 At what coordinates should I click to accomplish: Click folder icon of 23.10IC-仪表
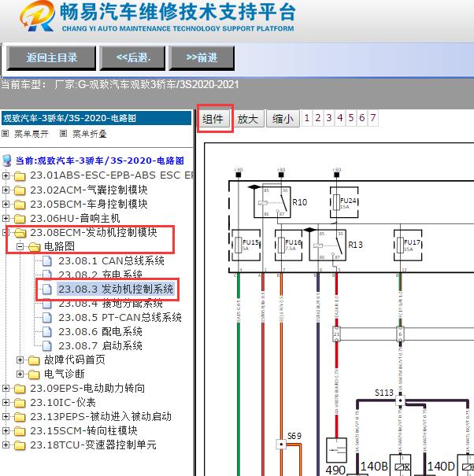pyautogui.click(x=20, y=403)
